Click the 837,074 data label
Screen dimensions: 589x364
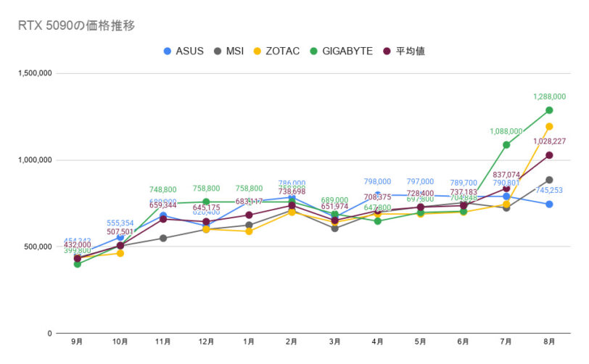click(x=506, y=175)
